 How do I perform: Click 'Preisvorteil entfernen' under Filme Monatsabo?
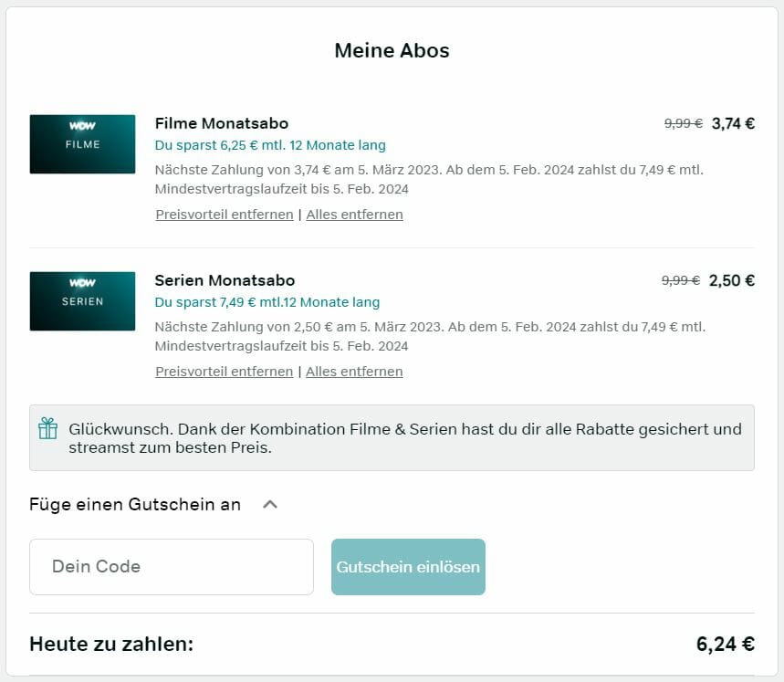pos(225,215)
